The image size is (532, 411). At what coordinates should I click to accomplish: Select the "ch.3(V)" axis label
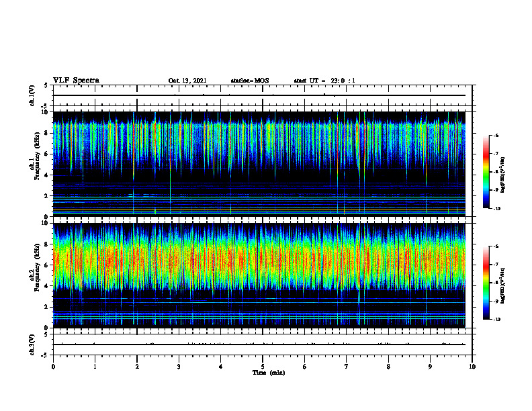pos(32,345)
